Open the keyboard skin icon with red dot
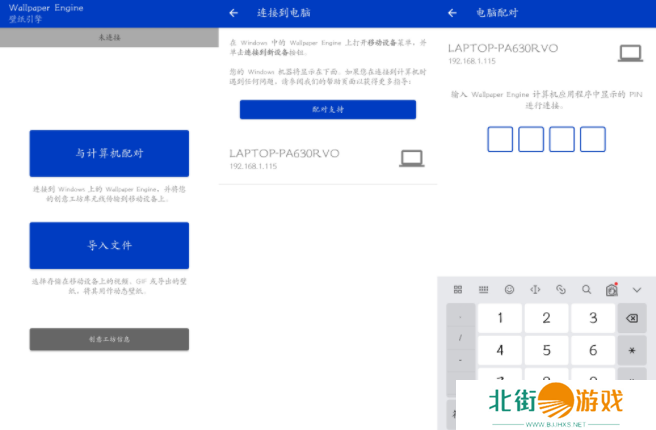Viewport: 656px width, 430px height. coord(611,289)
